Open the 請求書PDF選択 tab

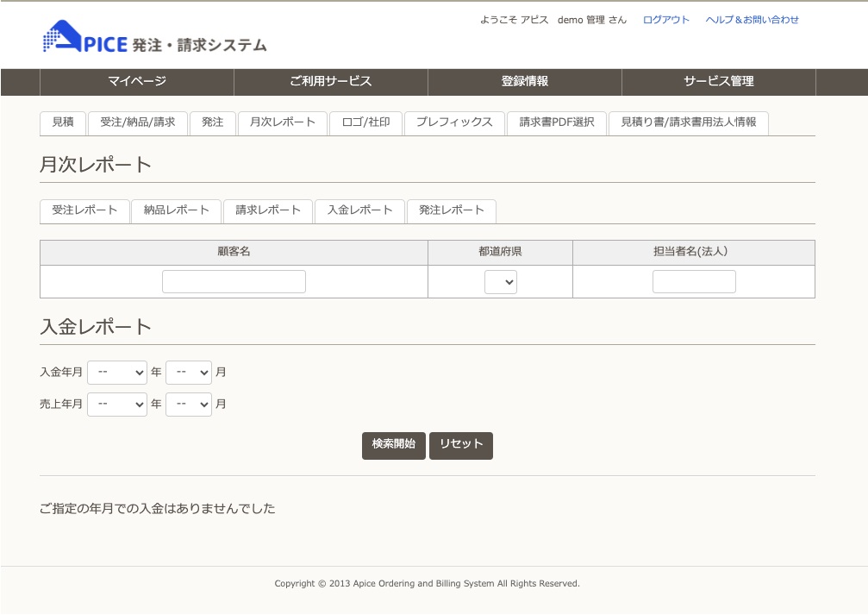click(x=556, y=122)
